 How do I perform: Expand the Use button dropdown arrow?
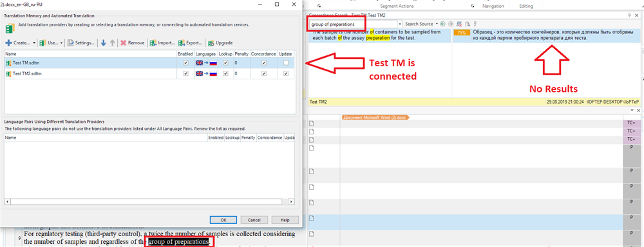click(61, 42)
